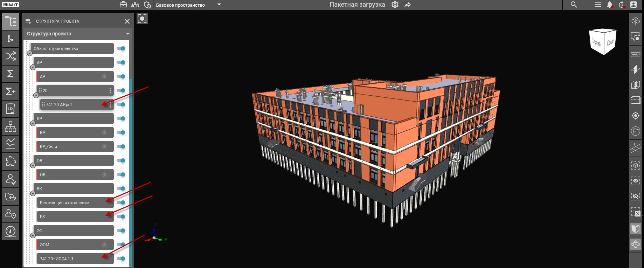Click the shuffle arrows icon in left sidebar
Screen dimensions: 644x268
(10, 56)
